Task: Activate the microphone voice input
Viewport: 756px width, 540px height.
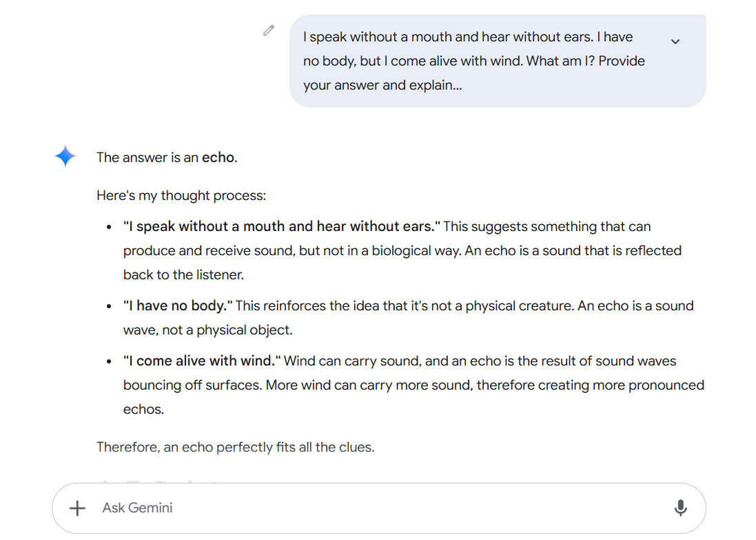Action: pyautogui.click(x=680, y=508)
